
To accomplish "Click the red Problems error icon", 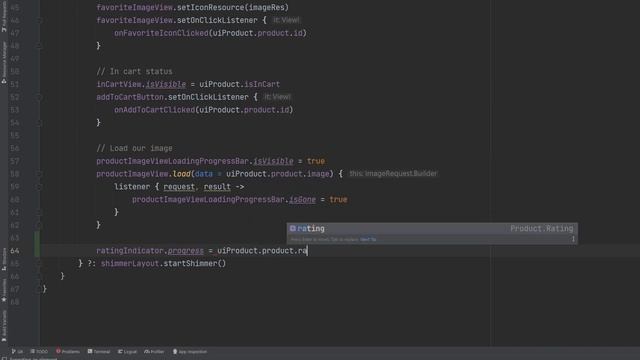I will click(58, 351).
